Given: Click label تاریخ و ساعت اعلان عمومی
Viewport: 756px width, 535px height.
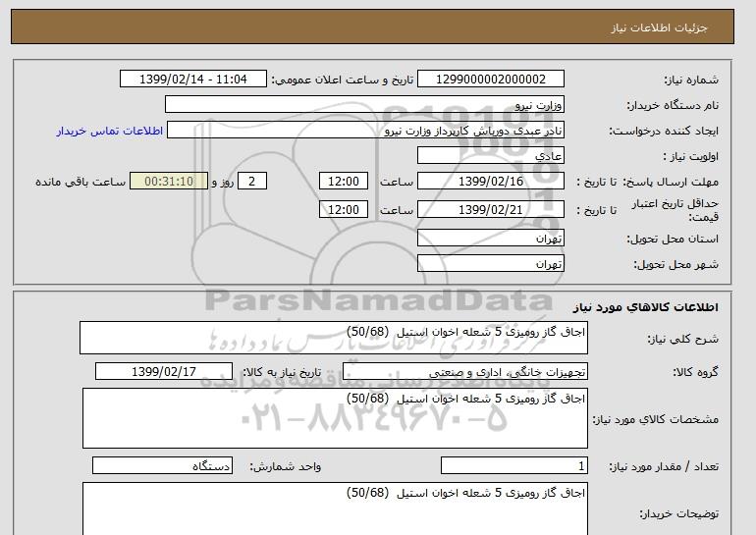Looking at the screenshot, I should point(343,80).
